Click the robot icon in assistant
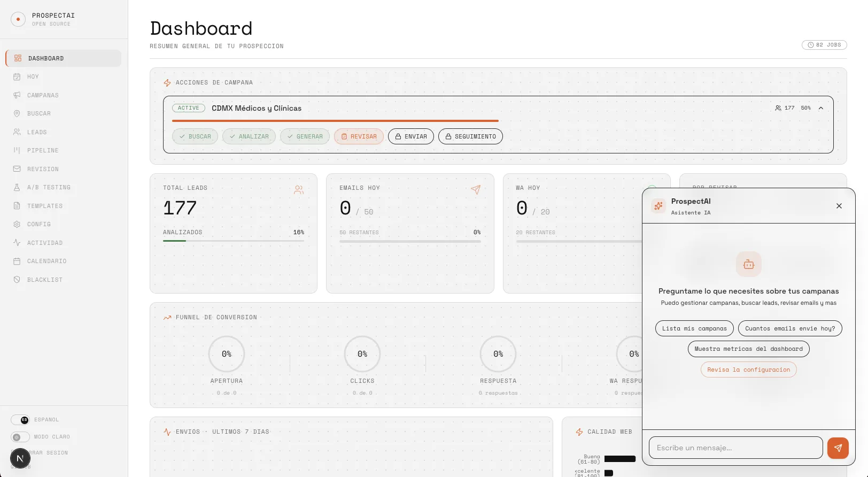This screenshot has height=477, width=868. [749, 264]
